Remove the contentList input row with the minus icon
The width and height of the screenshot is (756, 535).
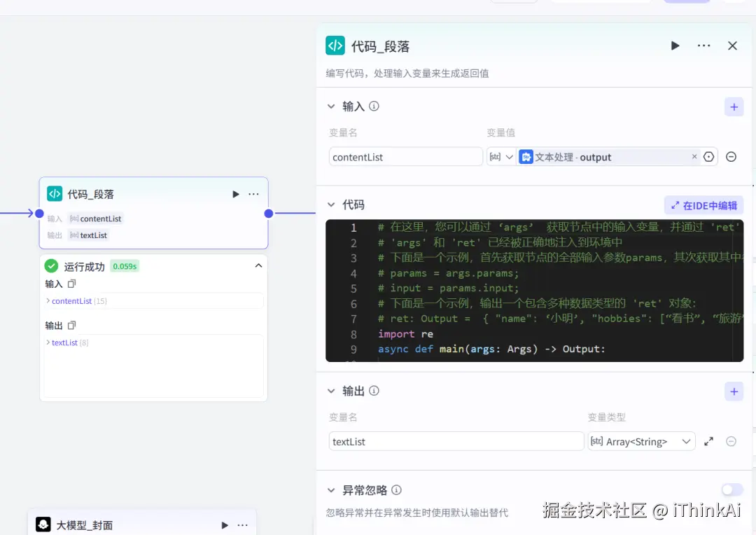(x=731, y=156)
